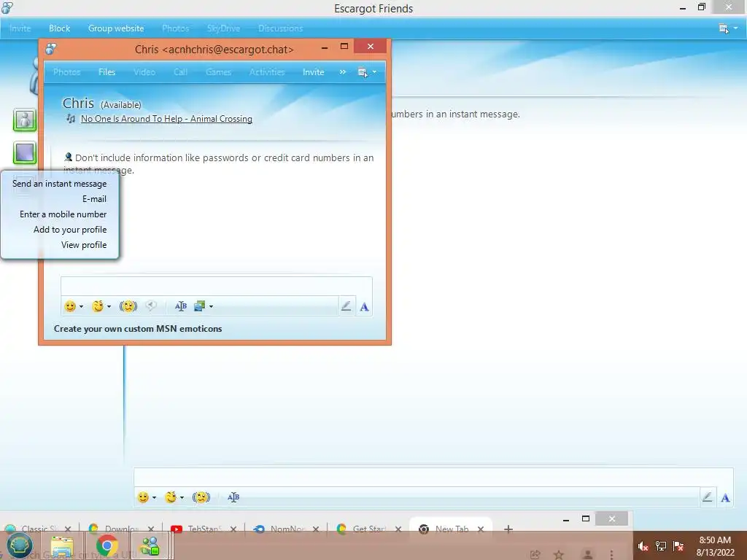The image size is (747, 560).
Task: Click Block in the Escargot Friends toolbar
Action: (60, 28)
